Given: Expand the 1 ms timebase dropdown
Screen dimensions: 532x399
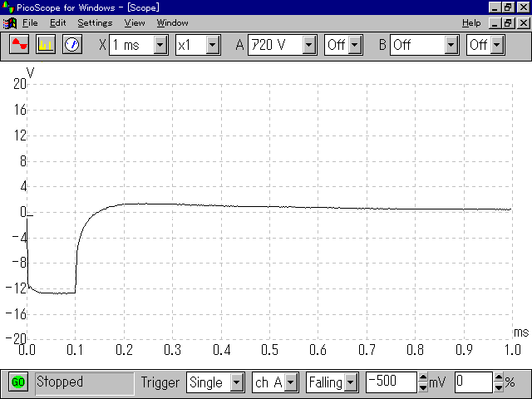Looking at the screenshot, I should [160, 44].
